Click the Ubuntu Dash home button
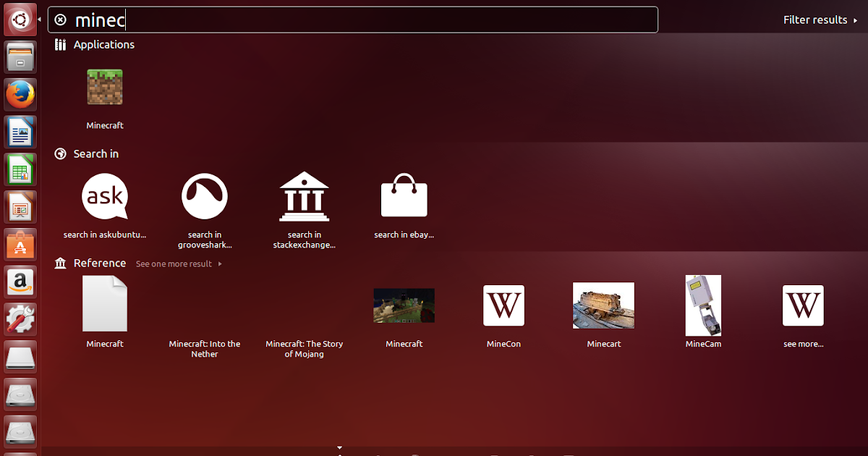The image size is (868, 456). pos(20,20)
